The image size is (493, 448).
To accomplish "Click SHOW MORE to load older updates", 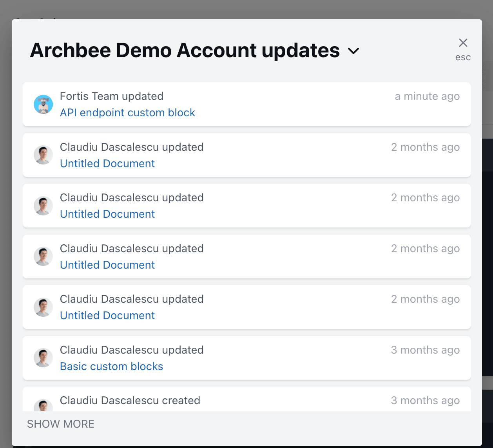I will (60, 424).
